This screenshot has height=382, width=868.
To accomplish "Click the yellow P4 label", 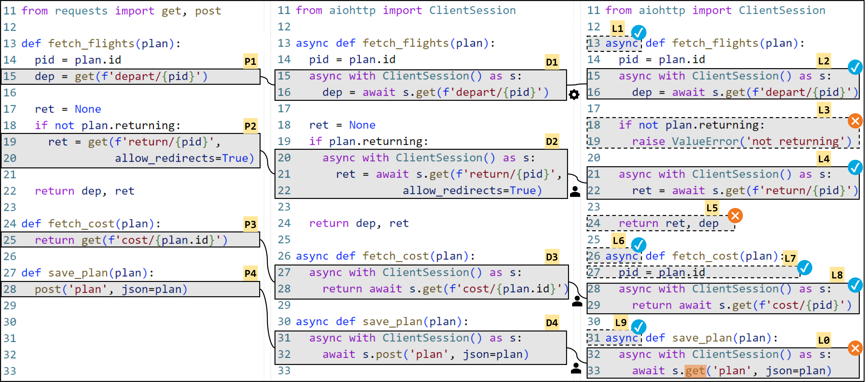I will (x=250, y=273).
